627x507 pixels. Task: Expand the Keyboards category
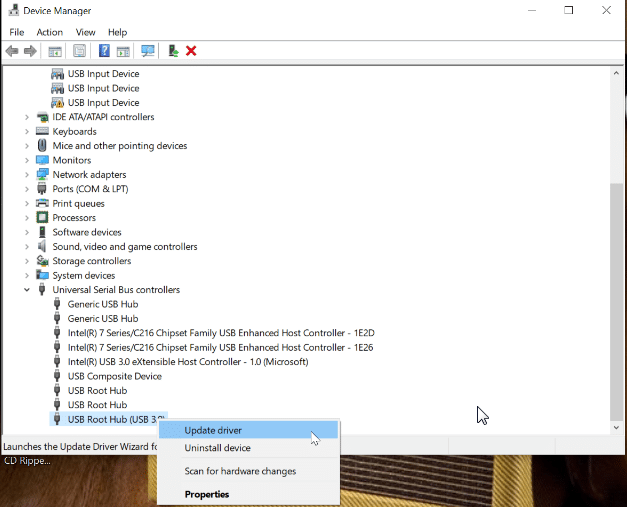point(27,132)
